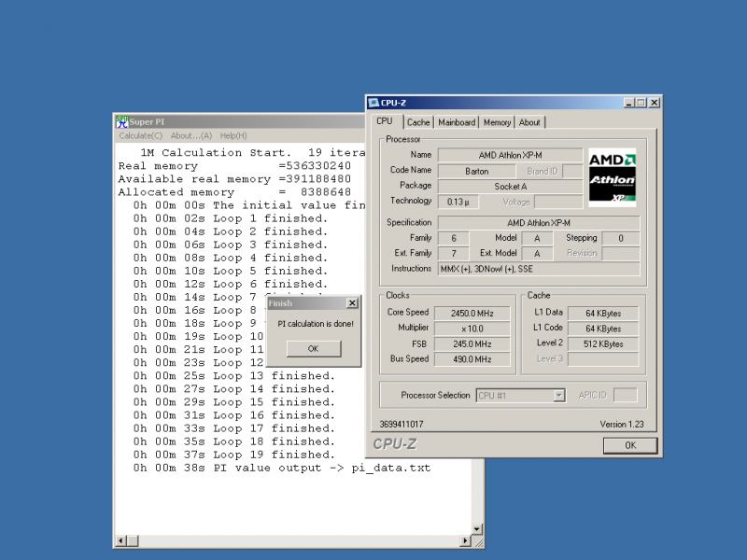Open the Calculate(C) menu in Super PI
Viewport: 747px width, 560px height.
[x=141, y=135]
